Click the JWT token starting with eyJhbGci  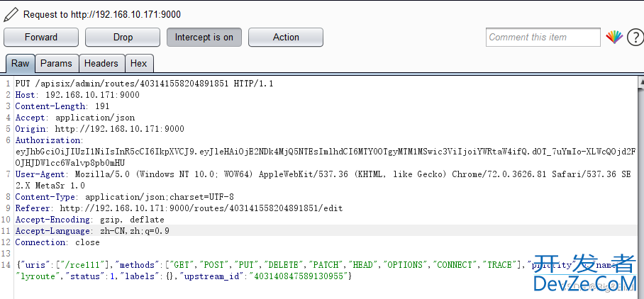coord(326,157)
